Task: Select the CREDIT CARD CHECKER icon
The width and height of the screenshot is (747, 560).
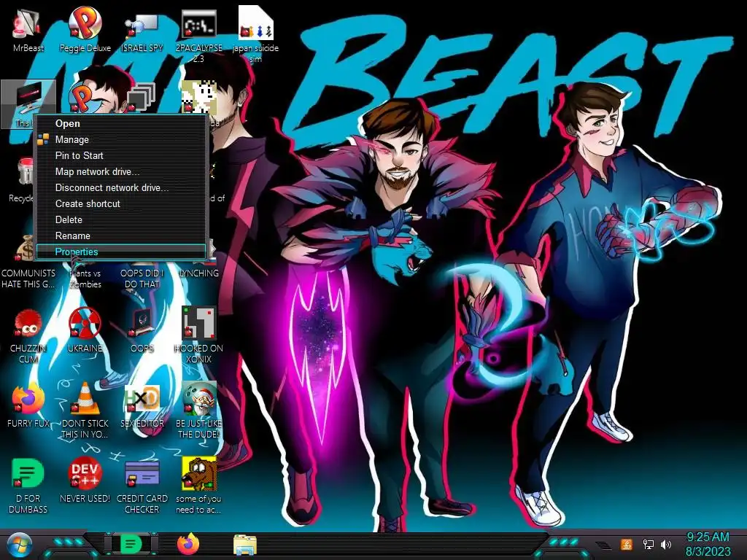Action: [x=142, y=486]
